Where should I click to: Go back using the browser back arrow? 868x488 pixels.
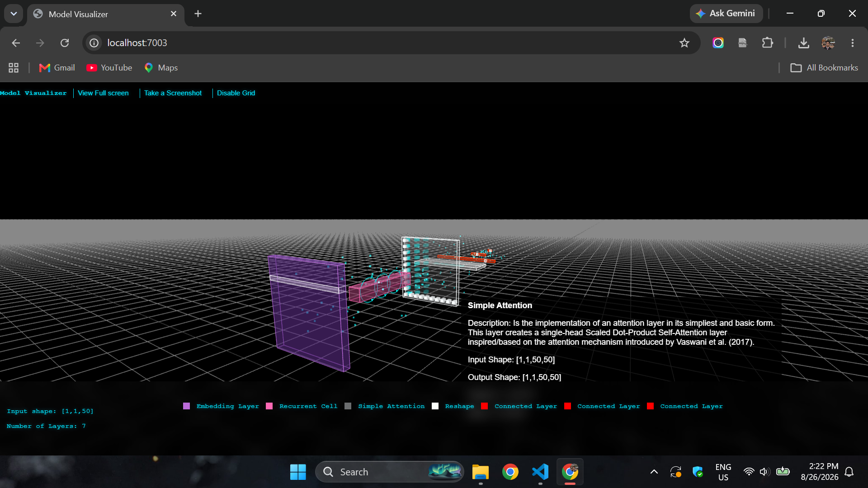pyautogui.click(x=16, y=43)
